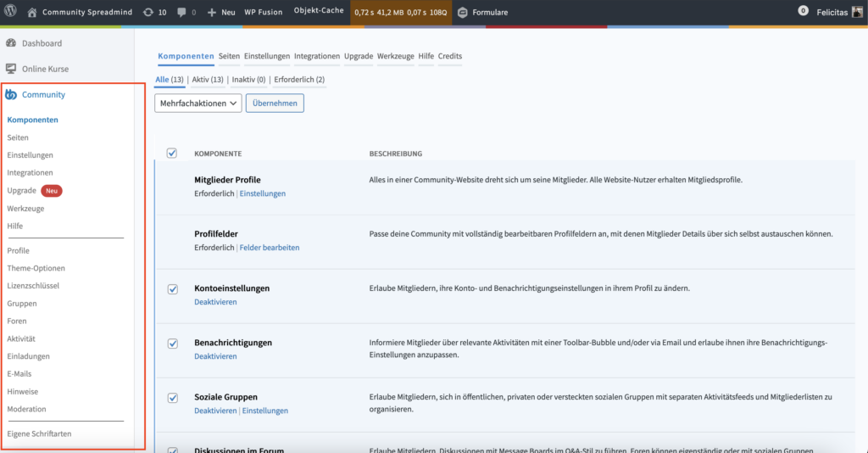This screenshot has height=453, width=868.
Task: Switch to the Einstellungen tab
Action: pyautogui.click(x=266, y=56)
